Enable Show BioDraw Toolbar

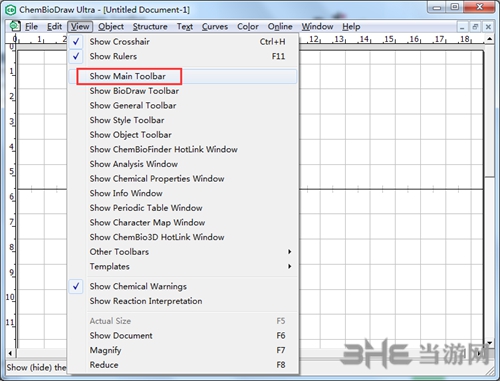coord(183,91)
